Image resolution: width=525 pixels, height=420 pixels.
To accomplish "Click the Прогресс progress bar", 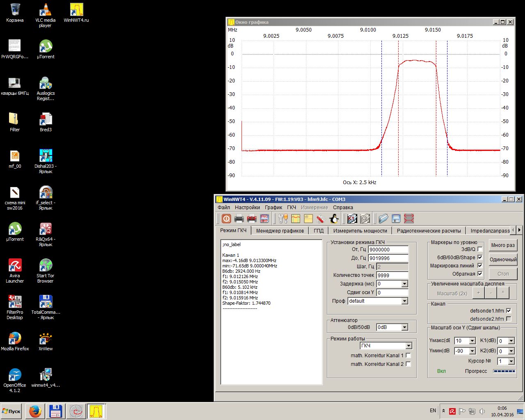I will (504, 371).
